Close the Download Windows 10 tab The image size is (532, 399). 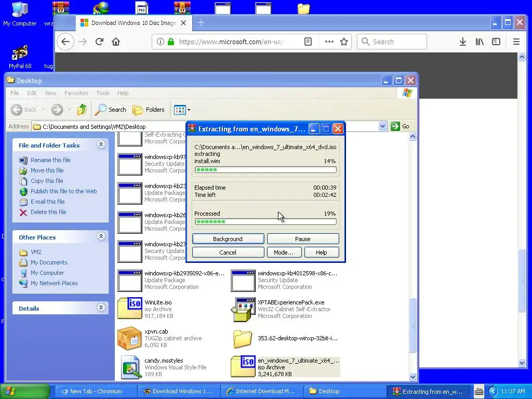tap(183, 23)
